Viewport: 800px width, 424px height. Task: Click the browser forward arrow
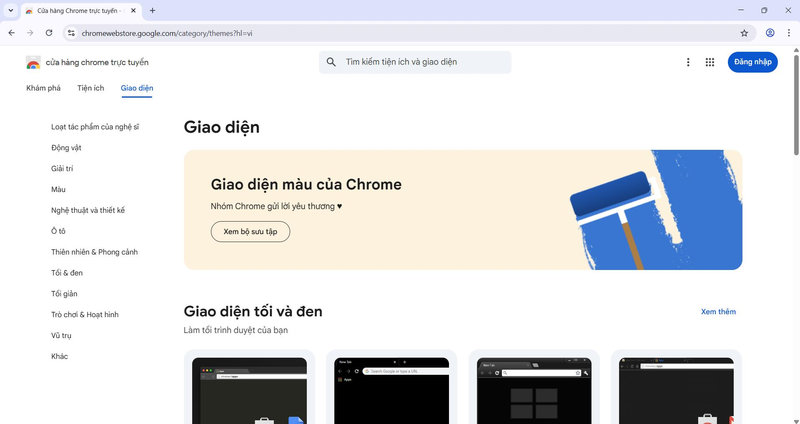click(x=30, y=33)
